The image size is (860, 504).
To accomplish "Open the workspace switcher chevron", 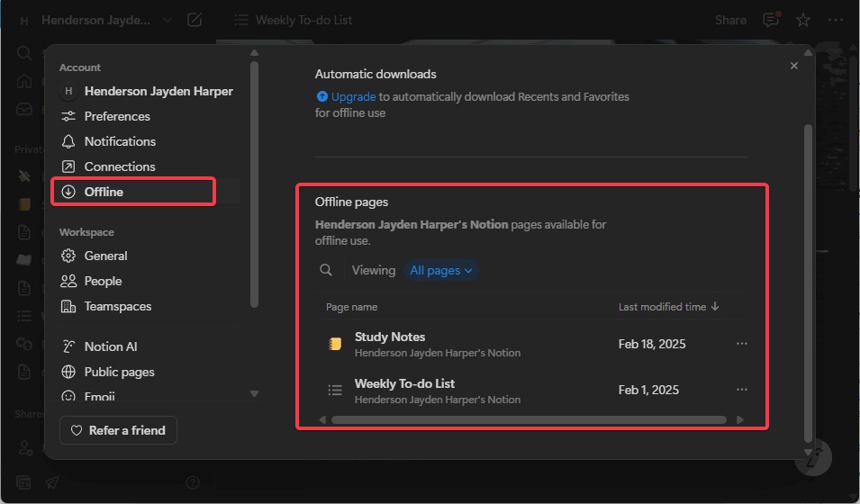I will coord(167,20).
